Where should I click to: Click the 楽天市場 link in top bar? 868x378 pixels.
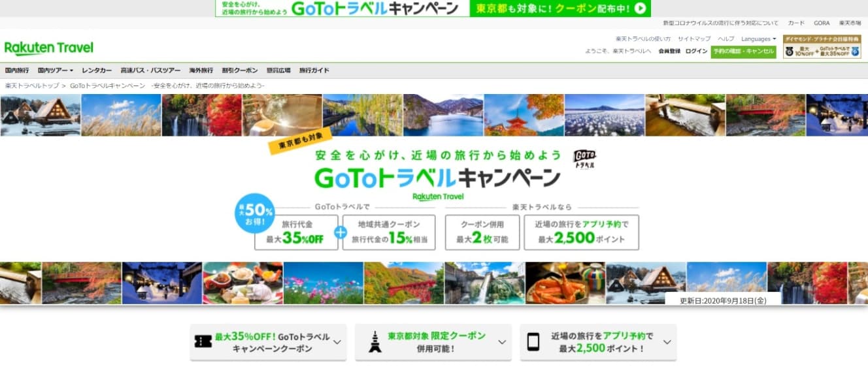[x=850, y=23]
